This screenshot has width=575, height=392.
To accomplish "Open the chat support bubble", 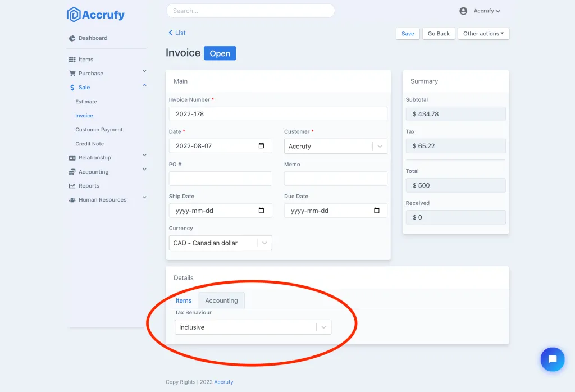I will point(553,359).
